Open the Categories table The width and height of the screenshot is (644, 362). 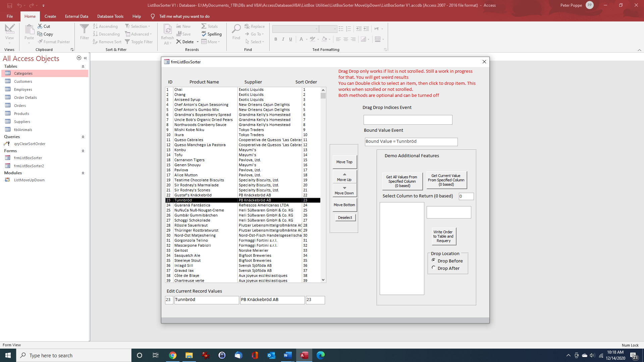pyautogui.click(x=45, y=73)
